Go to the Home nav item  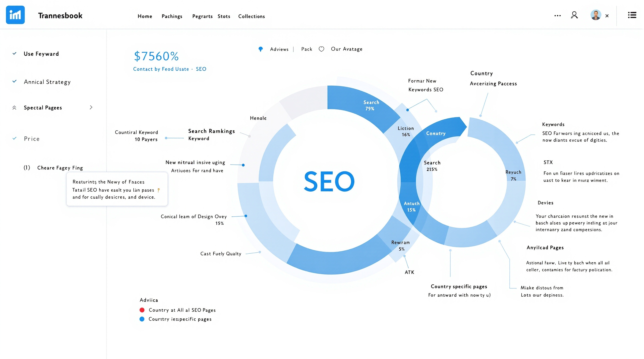pos(145,16)
